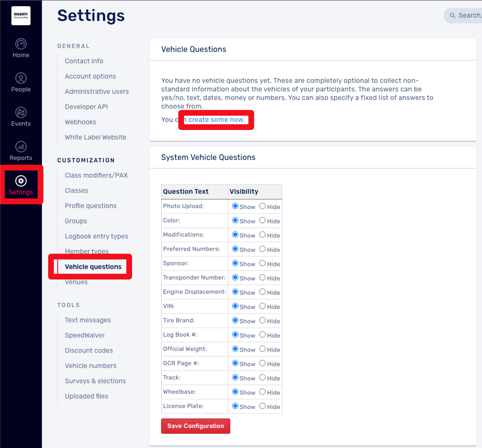Select Show for Tire Brand
Viewport: 482px width, 448px height.
pyautogui.click(x=235, y=320)
